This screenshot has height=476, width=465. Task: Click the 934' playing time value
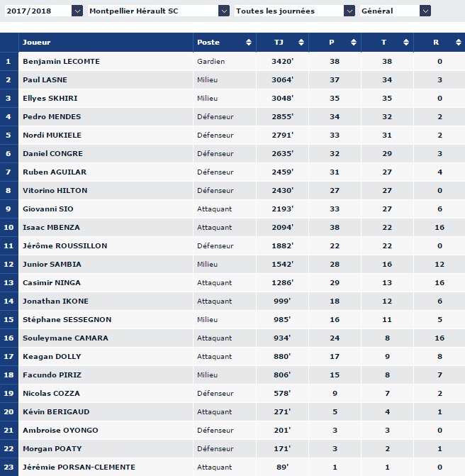(x=282, y=338)
